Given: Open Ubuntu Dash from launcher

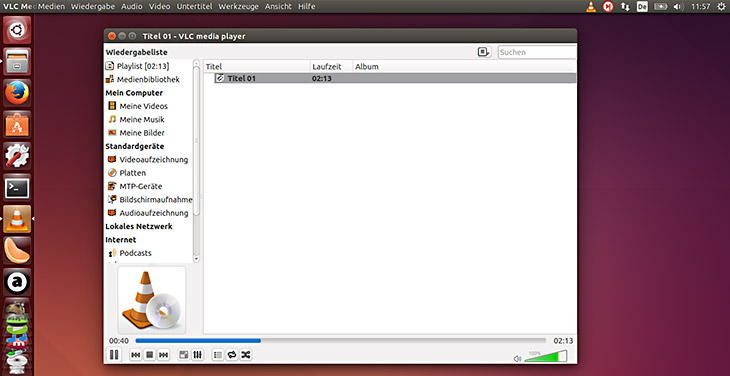Looking at the screenshot, I should tap(17, 30).
